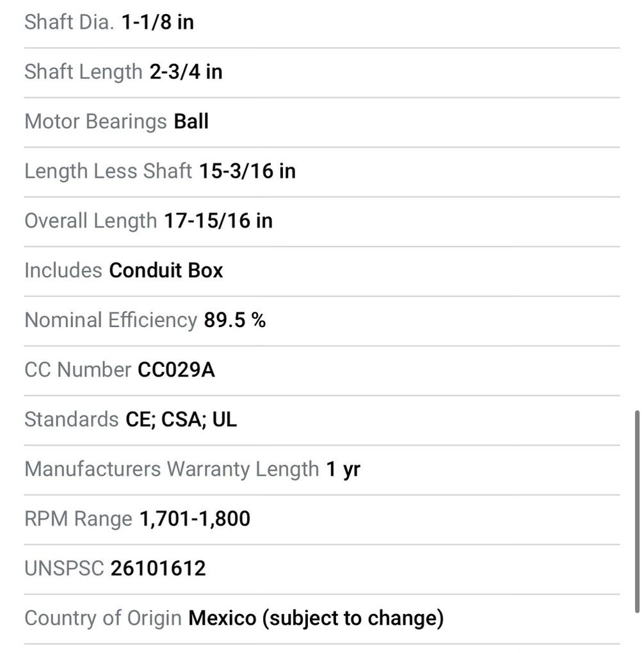
Task: Select the 17-15/16 in overall length value
Action: coord(218,221)
